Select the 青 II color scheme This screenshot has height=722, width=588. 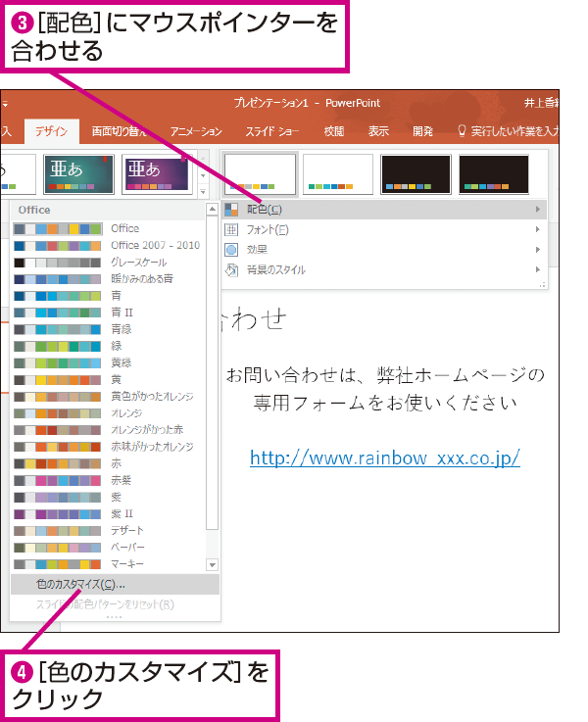108,313
